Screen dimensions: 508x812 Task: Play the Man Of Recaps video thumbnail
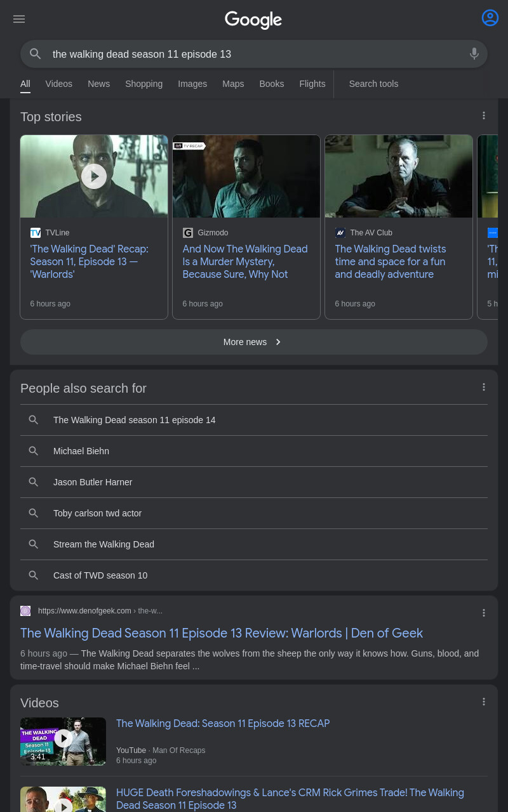pos(63,741)
